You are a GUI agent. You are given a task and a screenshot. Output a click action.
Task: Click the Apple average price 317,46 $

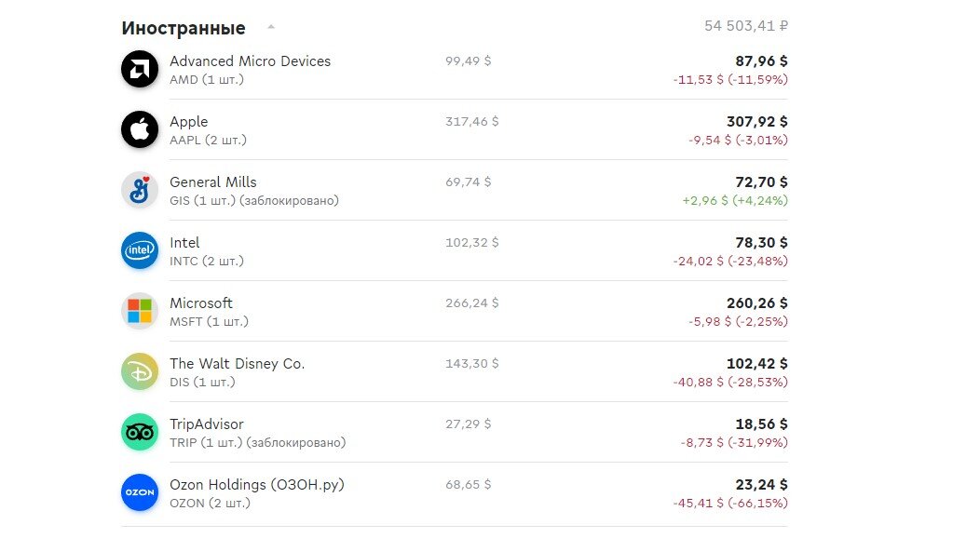[472, 122]
